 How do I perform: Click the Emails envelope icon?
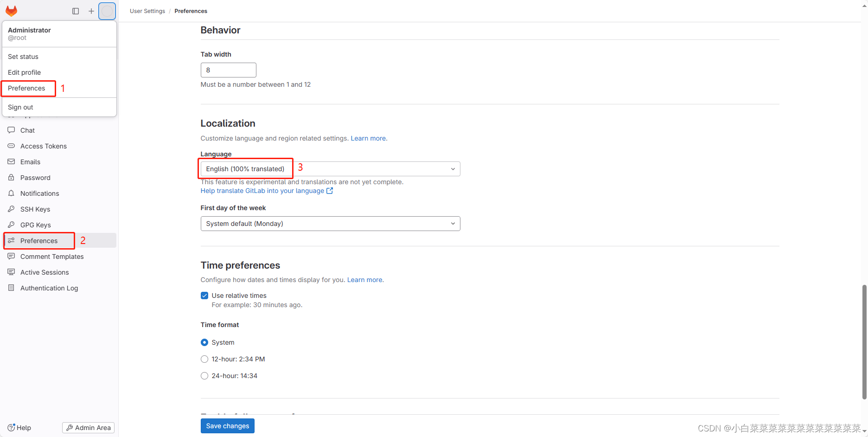(11, 162)
